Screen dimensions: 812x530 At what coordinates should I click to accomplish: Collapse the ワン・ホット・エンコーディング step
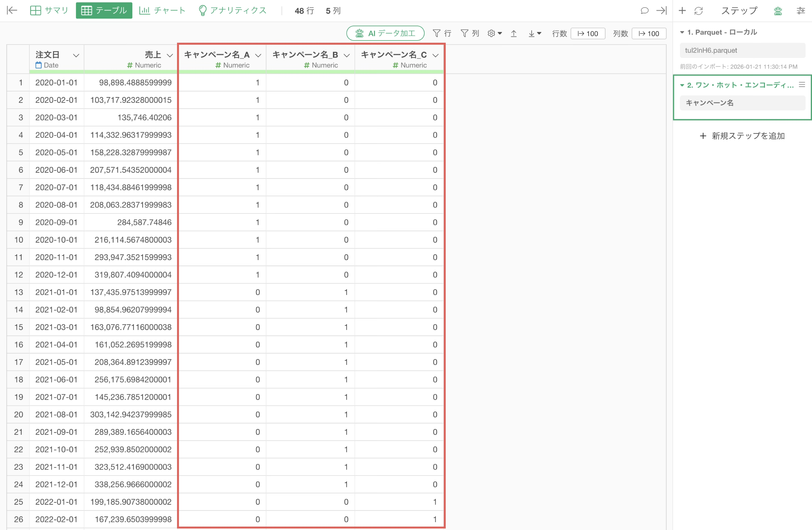(x=682, y=85)
